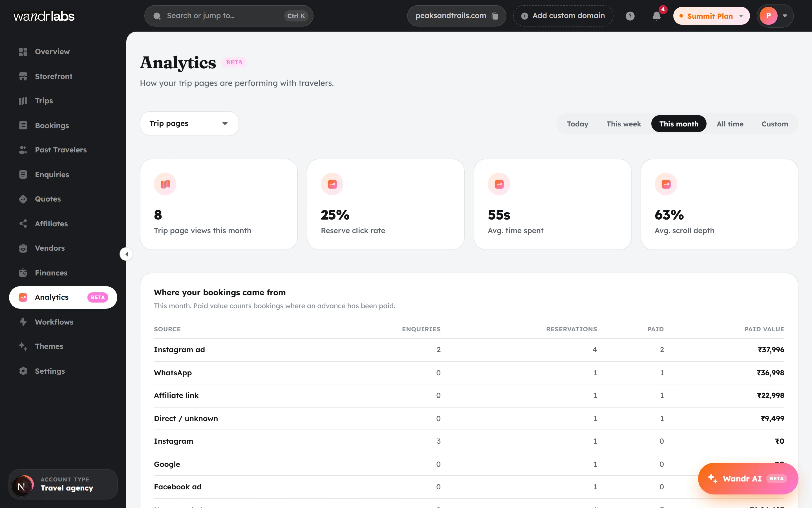Viewport: 812px width, 508px height.
Task: Expand the profile avatar P menu
Action: click(775, 16)
